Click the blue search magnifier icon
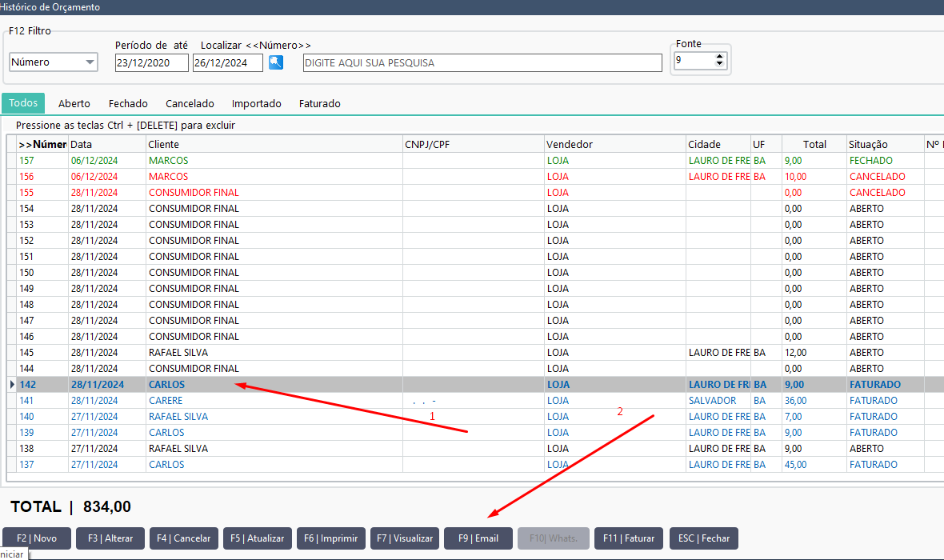This screenshot has height=560, width=944. (x=276, y=62)
